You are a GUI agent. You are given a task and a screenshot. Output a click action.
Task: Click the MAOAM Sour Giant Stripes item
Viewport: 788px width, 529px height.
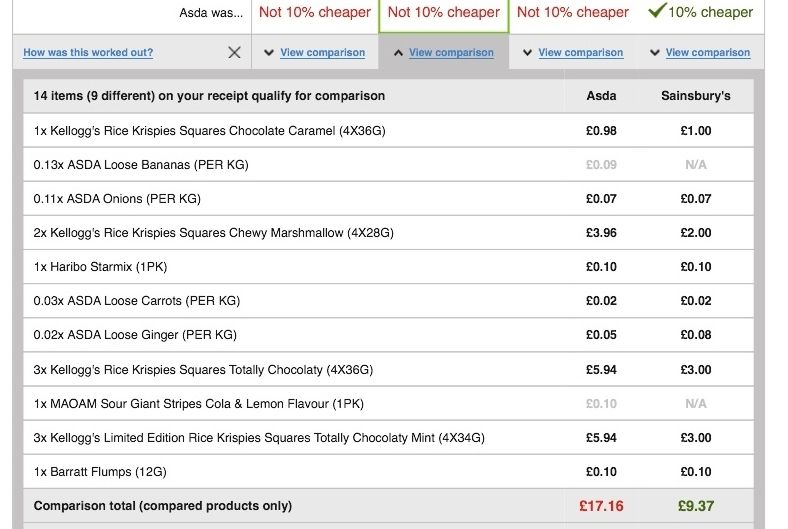(x=198, y=404)
